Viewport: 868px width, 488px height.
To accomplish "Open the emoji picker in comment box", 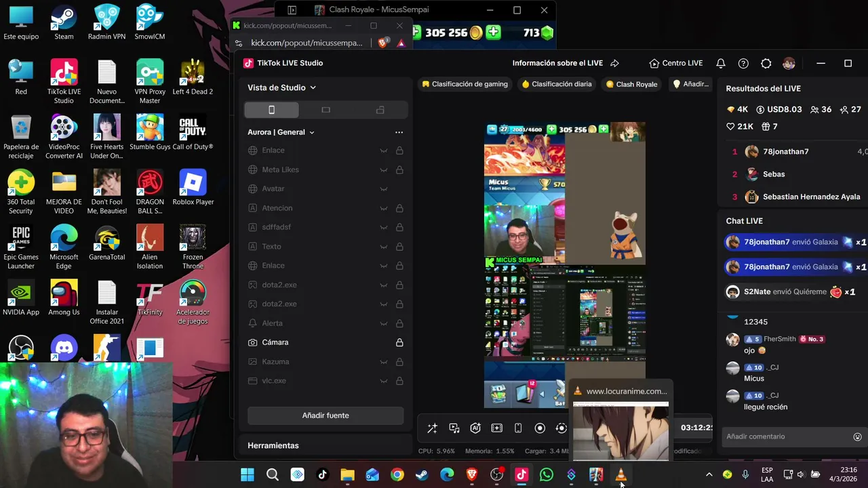I will (x=857, y=436).
